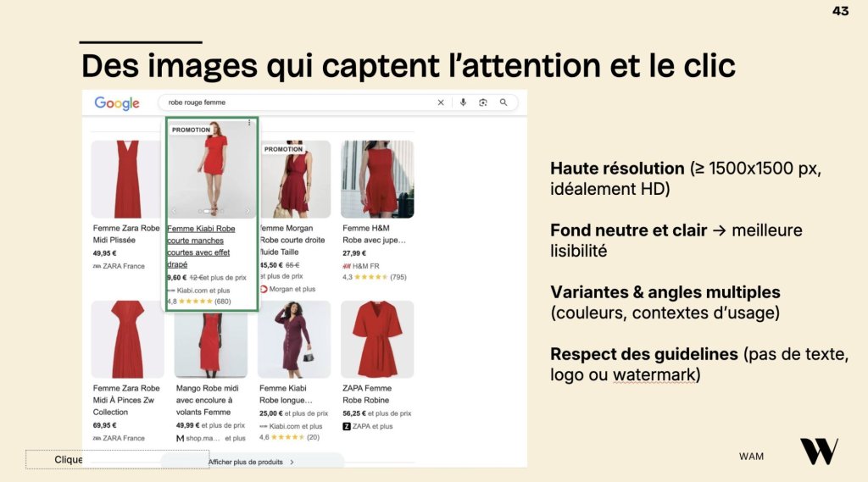
Task: Click previous image arrow on Kiabi dress
Action: pyautogui.click(x=174, y=211)
